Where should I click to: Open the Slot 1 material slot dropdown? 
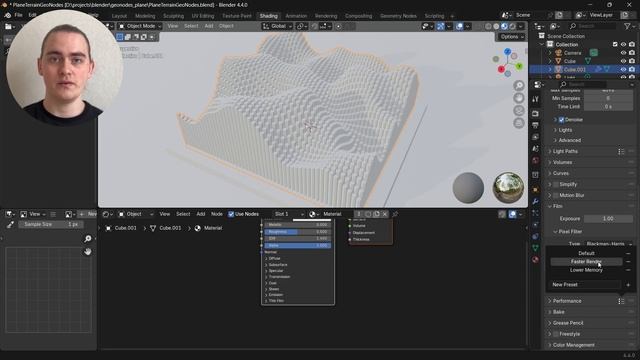(289, 214)
